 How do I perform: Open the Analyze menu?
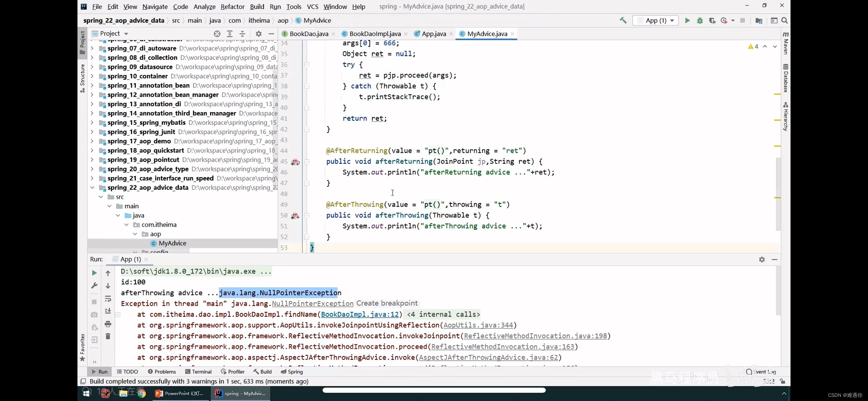[x=204, y=7]
